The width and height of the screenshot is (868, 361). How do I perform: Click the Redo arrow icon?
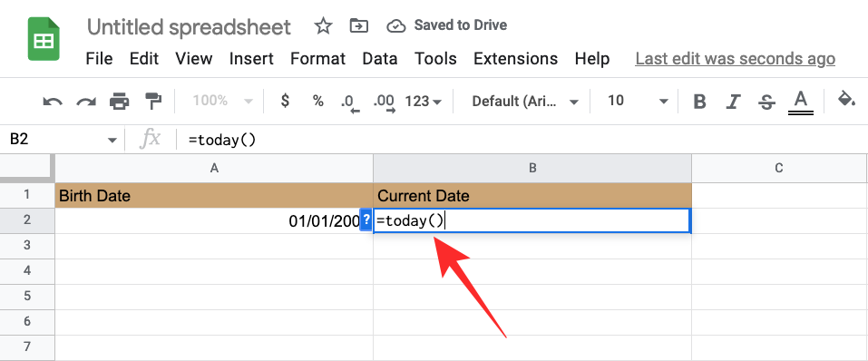(x=86, y=102)
